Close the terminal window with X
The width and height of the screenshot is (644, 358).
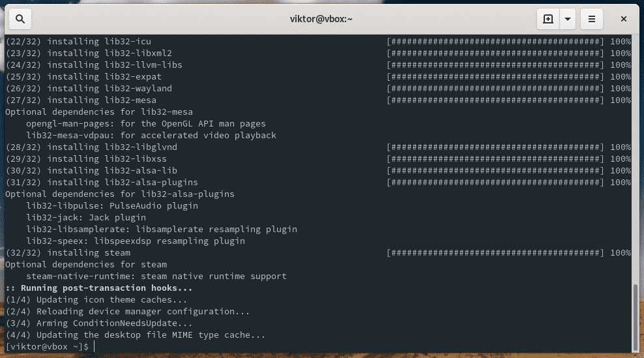click(624, 19)
